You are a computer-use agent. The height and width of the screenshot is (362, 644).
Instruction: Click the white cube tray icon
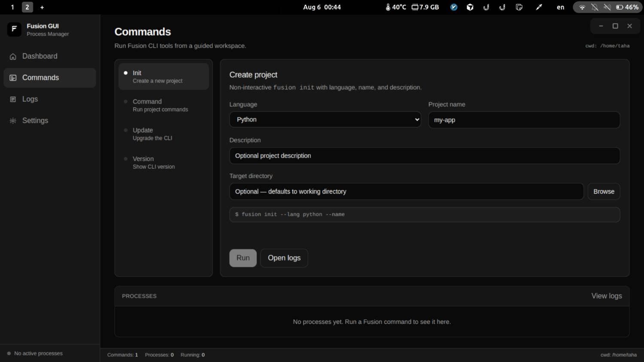coord(470,7)
